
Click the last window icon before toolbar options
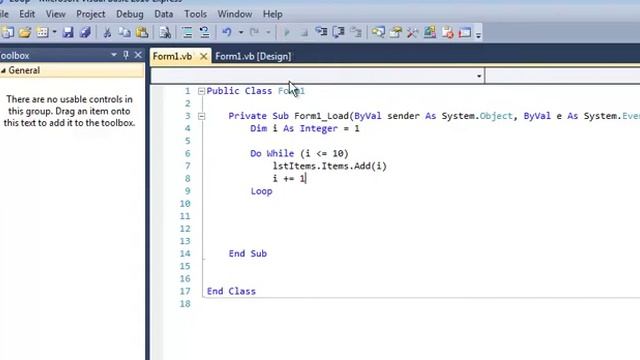[x=465, y=32]
